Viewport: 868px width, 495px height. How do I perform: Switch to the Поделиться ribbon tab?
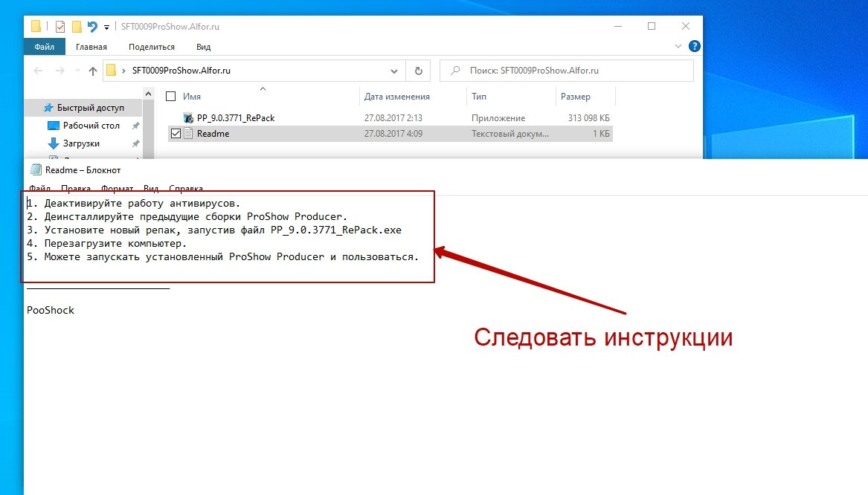click(x=152, y=47)
